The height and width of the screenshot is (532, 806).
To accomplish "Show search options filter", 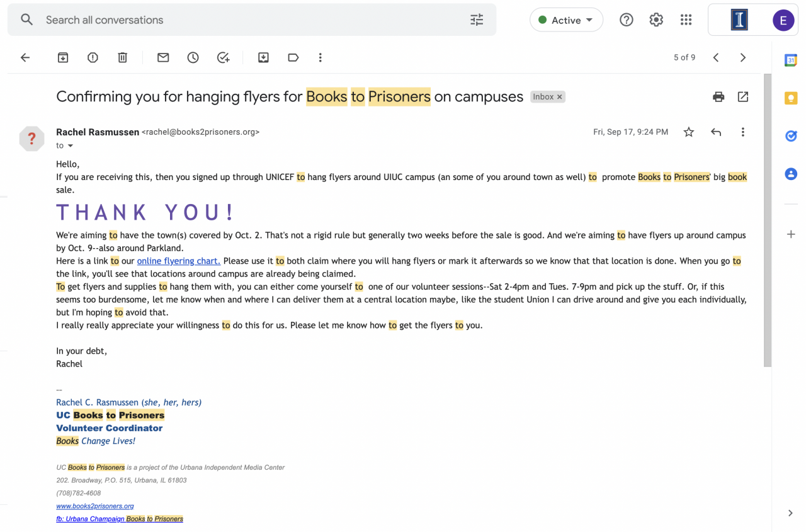I will click(x=477, y=20).
